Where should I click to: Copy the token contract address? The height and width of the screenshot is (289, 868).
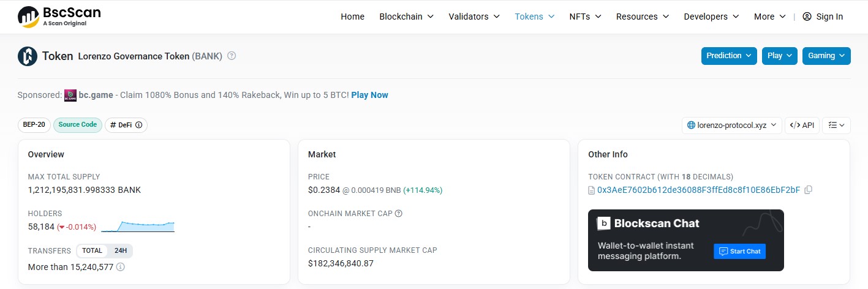click(808, 190)
